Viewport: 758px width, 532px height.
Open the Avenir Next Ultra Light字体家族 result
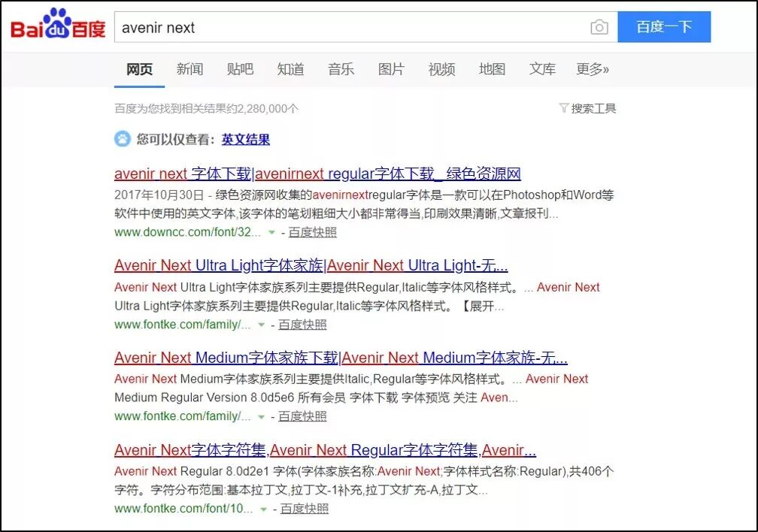pyautogui.click(x=311, y=265)
